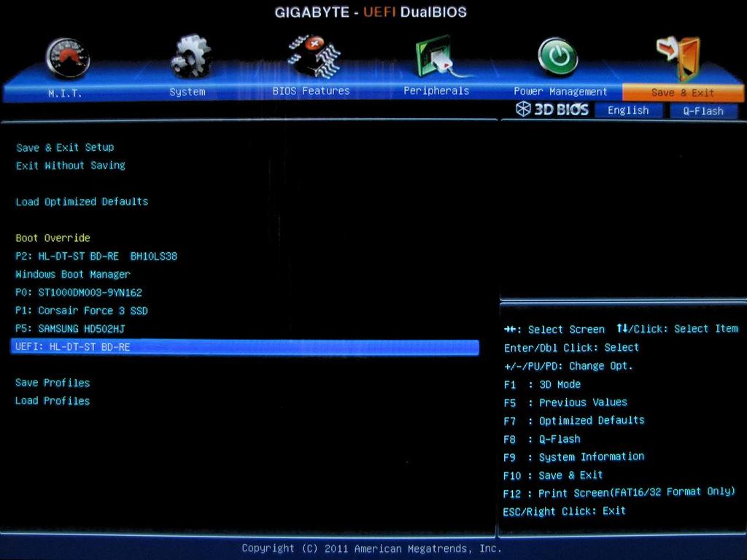The image size is (747, 560).
Task: Click the System gears icon
Action: (x=190, y=56)
